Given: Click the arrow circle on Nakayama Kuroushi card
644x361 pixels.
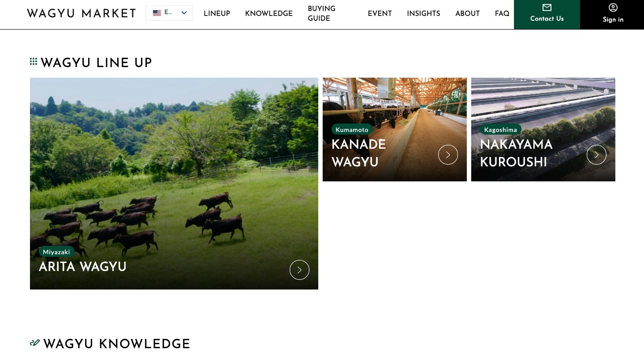Looking at the screenshot, I should (596, 155).
